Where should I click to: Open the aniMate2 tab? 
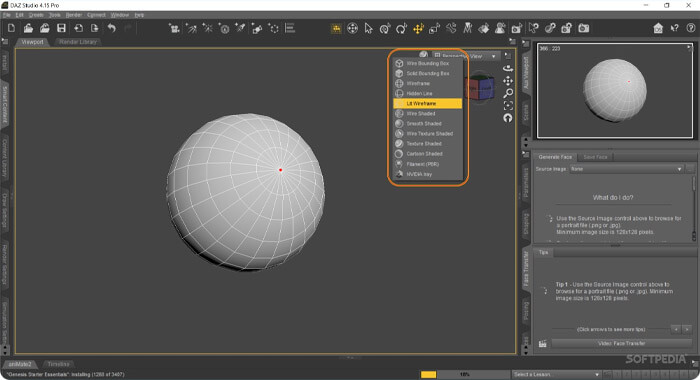coord(20,364)
